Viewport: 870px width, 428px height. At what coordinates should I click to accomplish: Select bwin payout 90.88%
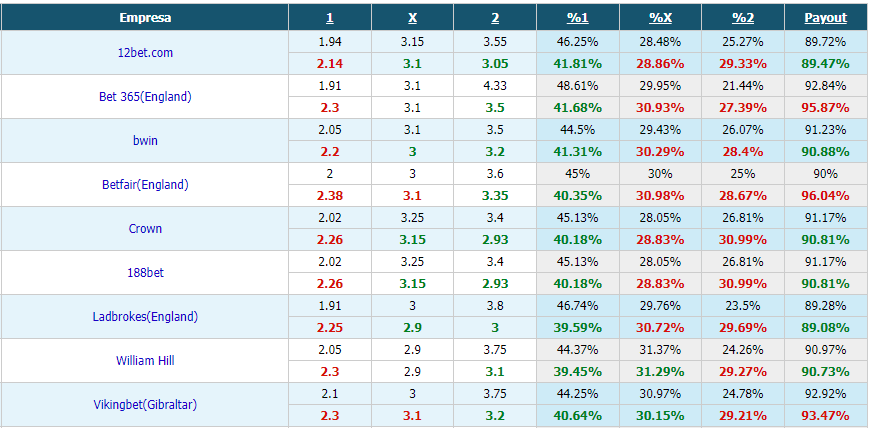pyautogui.click(x=826, y=152)
